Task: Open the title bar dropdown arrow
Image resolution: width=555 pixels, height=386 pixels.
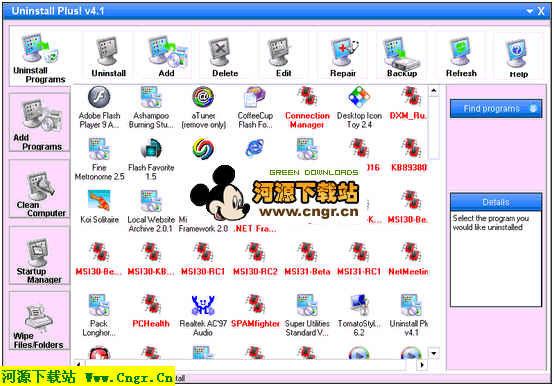Action: (x=530, y=11)
